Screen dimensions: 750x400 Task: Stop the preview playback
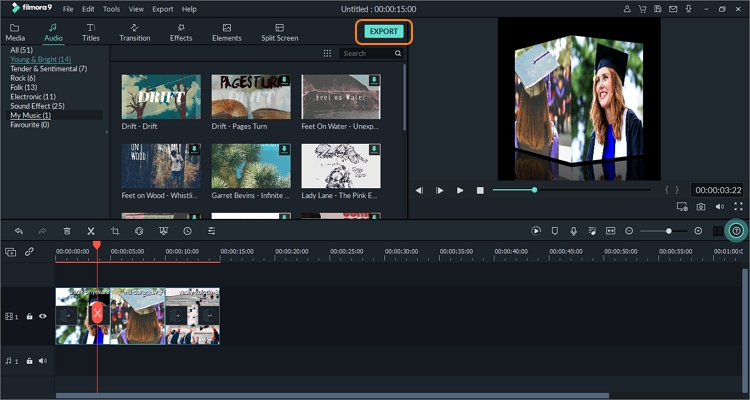[480, 190]
